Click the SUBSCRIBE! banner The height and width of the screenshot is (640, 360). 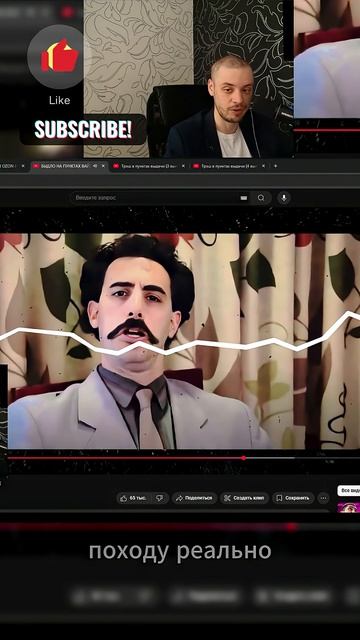pos(83,130)
